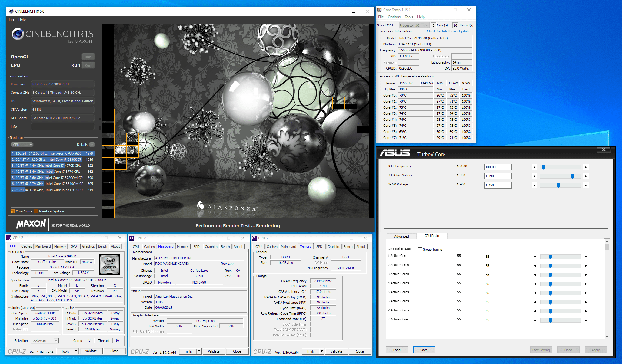Click Check for Intel Driver Updates link

[x=449, y=31]
